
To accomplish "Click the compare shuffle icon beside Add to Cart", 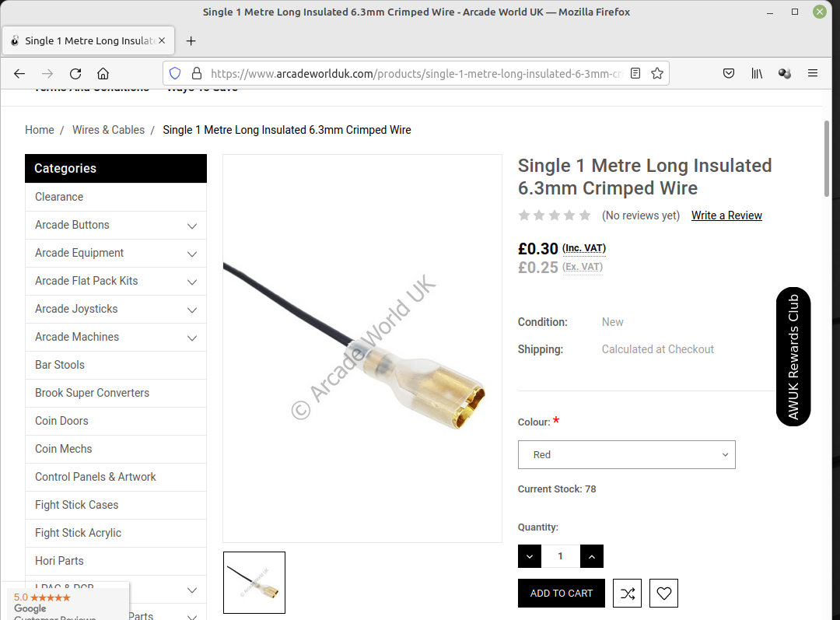I will 628,594.
